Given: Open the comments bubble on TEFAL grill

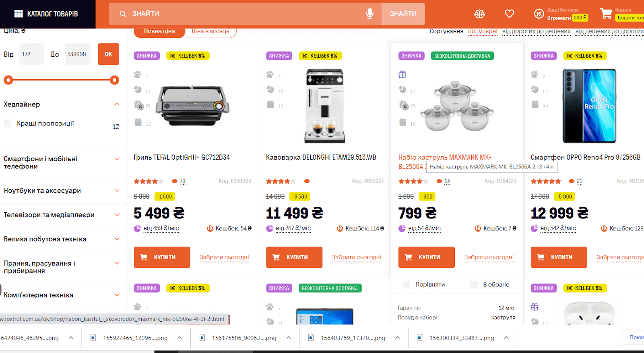Looking at the screenshot, I should (x=175, y=181).
